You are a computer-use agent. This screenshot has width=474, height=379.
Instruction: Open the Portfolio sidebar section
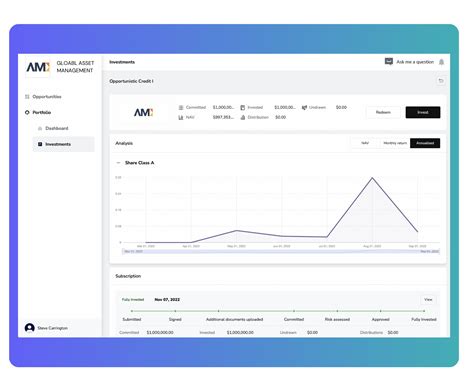[42, 112]
